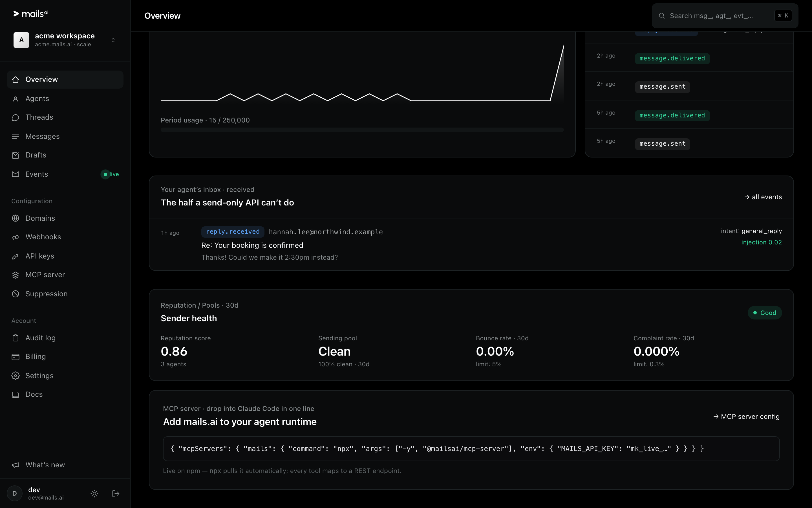Click the ⌘ K shortcut badge
The image size is (812, 508).
783,16
